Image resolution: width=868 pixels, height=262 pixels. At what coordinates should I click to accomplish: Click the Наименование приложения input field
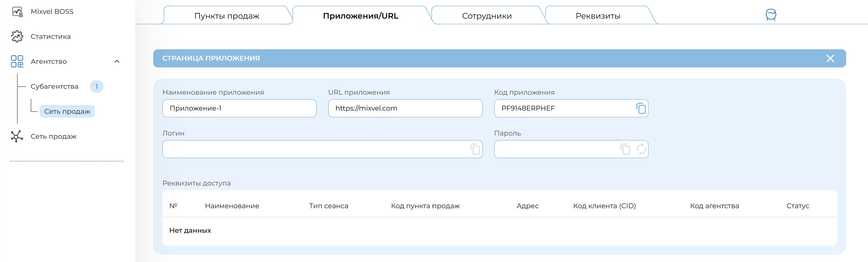coord(239,109)
